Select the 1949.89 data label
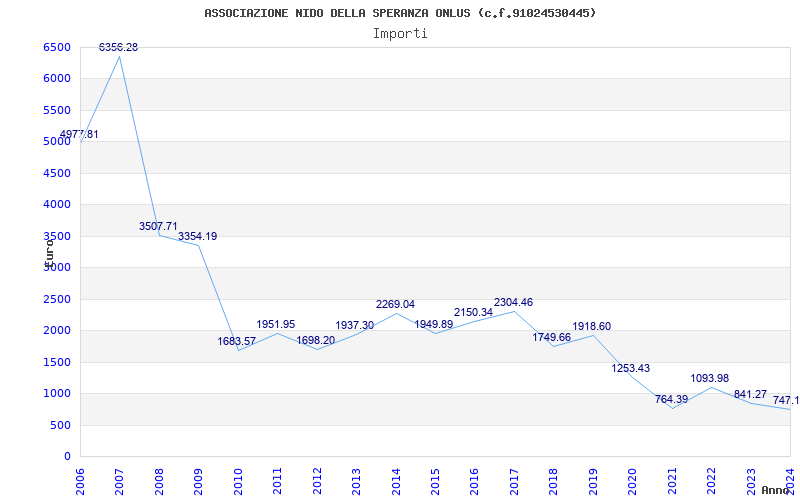The image size is (800, 500). 434,324
